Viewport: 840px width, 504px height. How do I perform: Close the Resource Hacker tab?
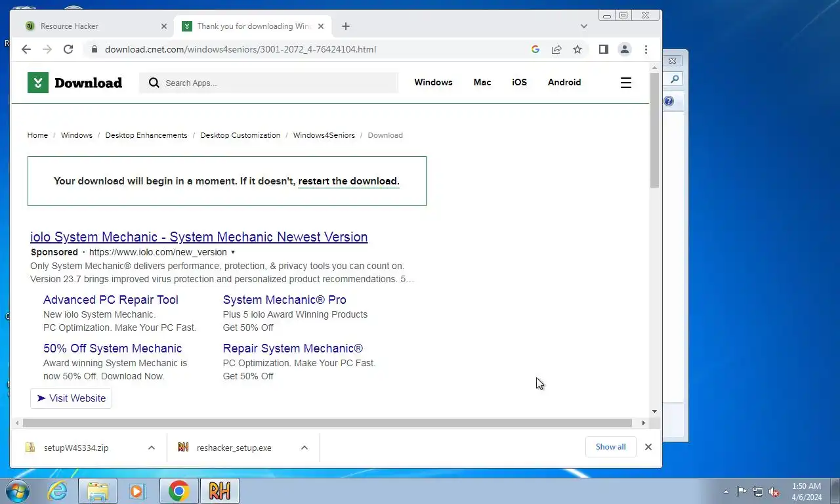[x=164, y=26]
